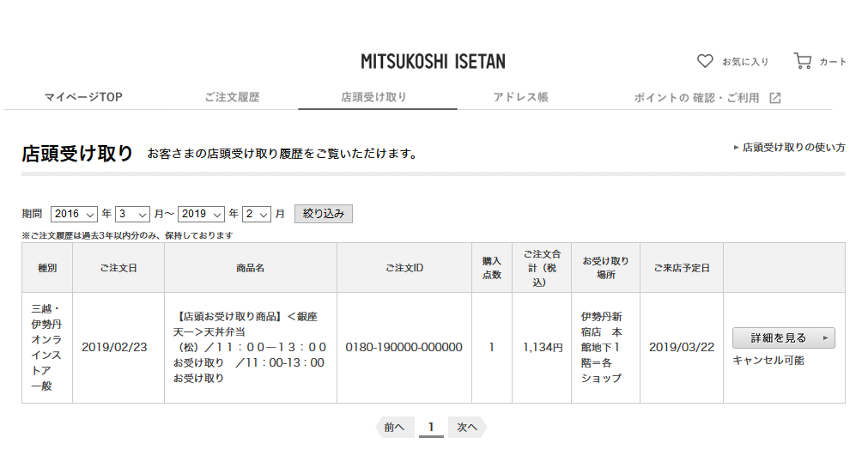Click the MITSUKOSHI ISETAN logo
The height and width of the screenshot is (462, 868).
click(433, 62)
